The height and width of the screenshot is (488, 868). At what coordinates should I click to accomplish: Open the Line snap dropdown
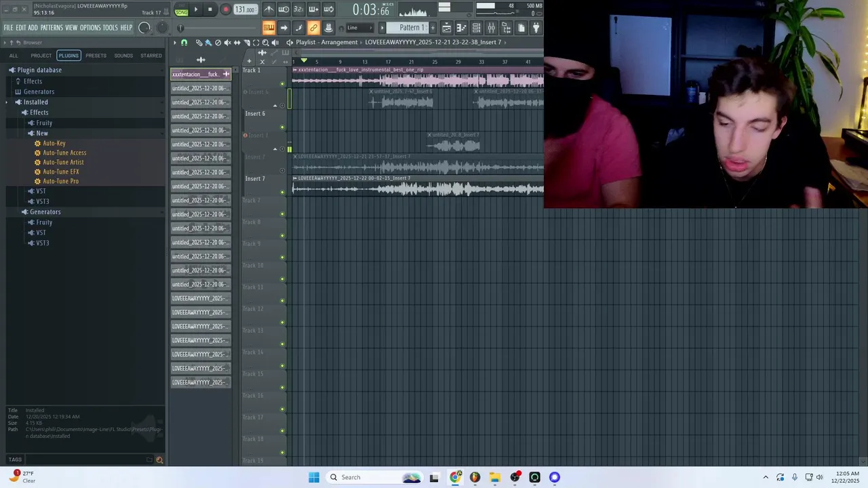[359, 28]
